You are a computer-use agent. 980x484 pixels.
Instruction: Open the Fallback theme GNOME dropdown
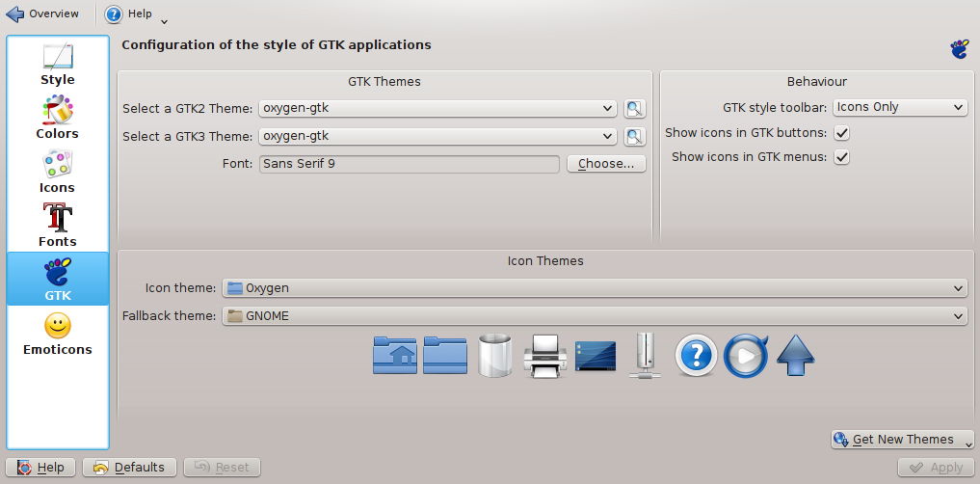point(594,316)
